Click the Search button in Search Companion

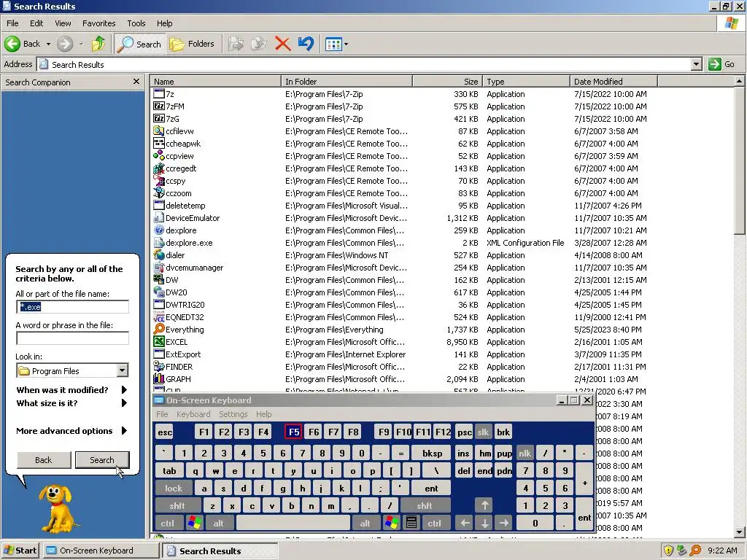coord(102,460)
